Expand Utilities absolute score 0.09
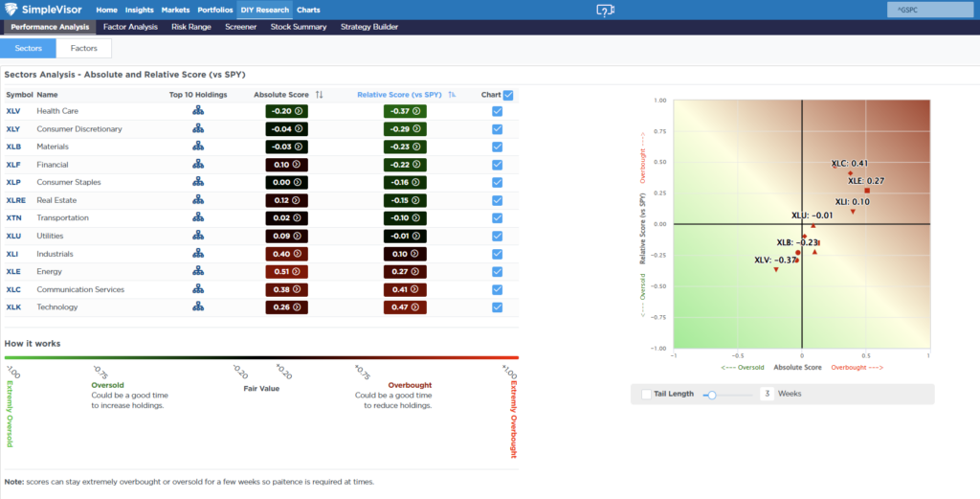This screenshot has width=980, height=499. point(286,236)
